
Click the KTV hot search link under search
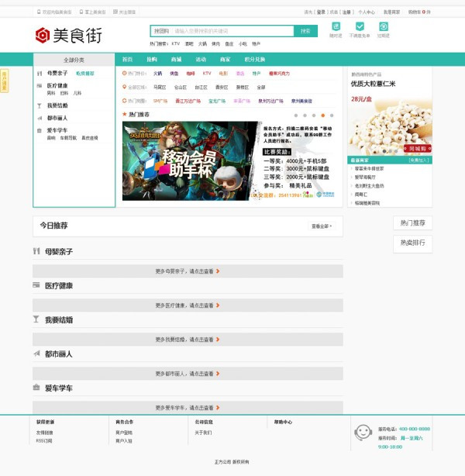pos(176,43)
